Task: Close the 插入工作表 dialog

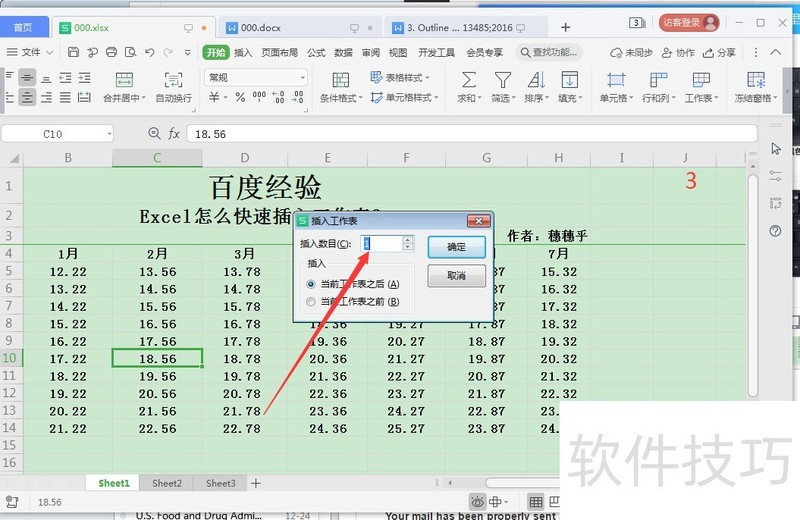Action: click(x=479, y=220)
